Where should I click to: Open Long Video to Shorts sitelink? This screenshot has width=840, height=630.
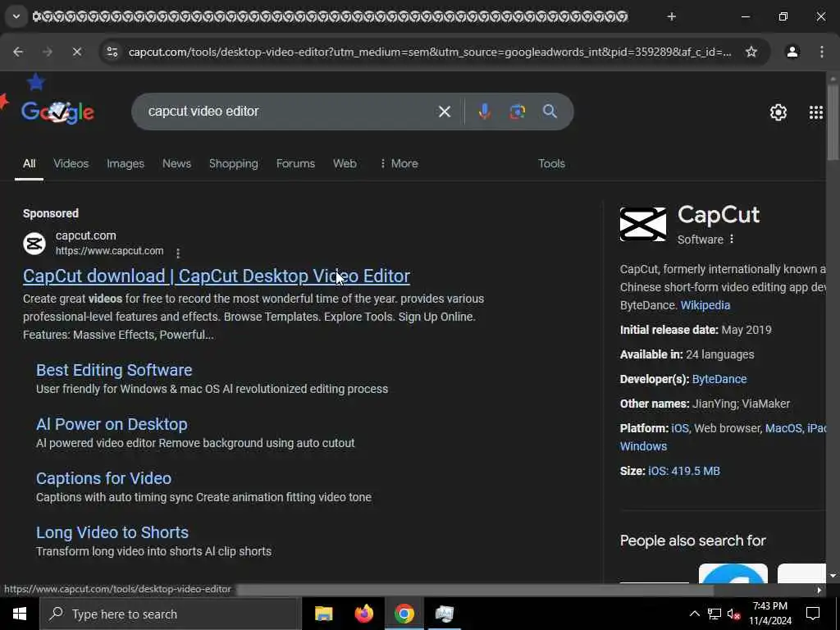coord(112,532)
